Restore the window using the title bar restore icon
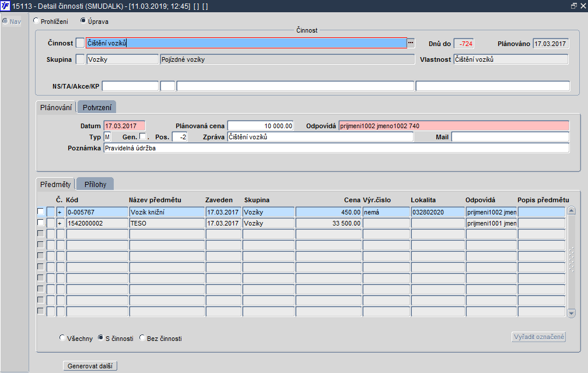This screenshot has width=588, height=373. point(574,6)
